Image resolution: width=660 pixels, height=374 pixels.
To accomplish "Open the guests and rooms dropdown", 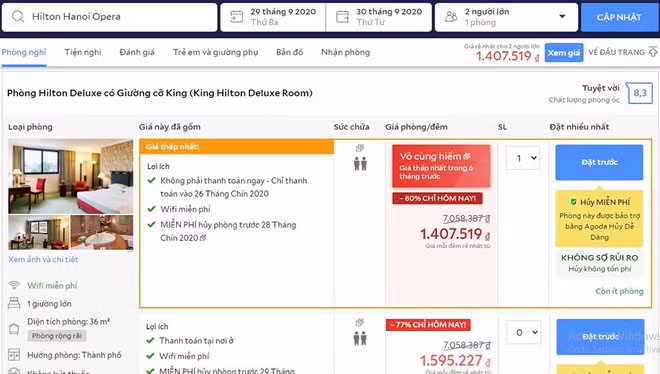I will (x=506, y=17).
